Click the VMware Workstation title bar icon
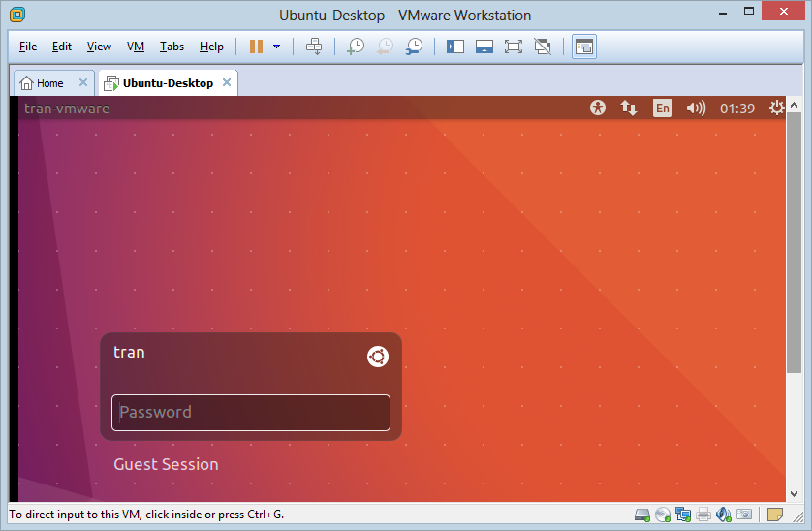The image size is (812, 531). pyautogui.click(x=17, y=15)
